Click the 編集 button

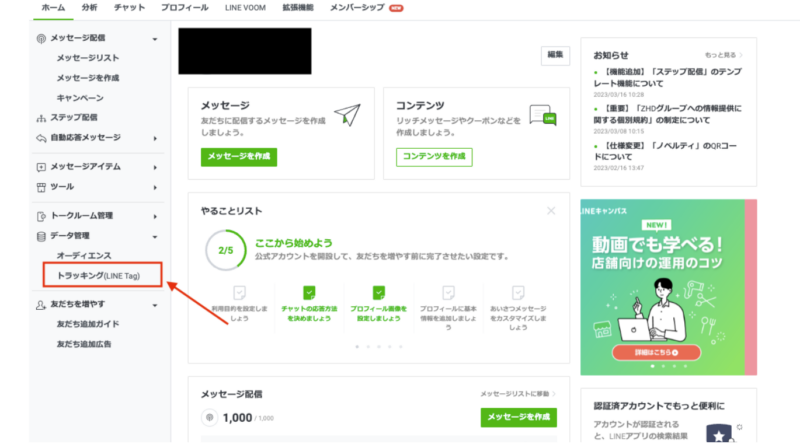coord(555,55)
